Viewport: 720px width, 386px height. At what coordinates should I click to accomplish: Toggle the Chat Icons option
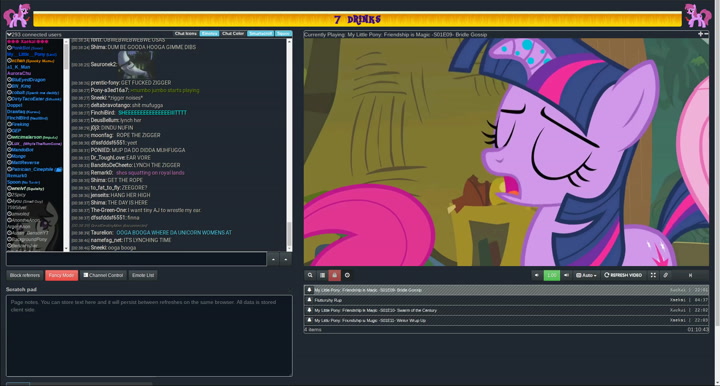click(186, 34)
